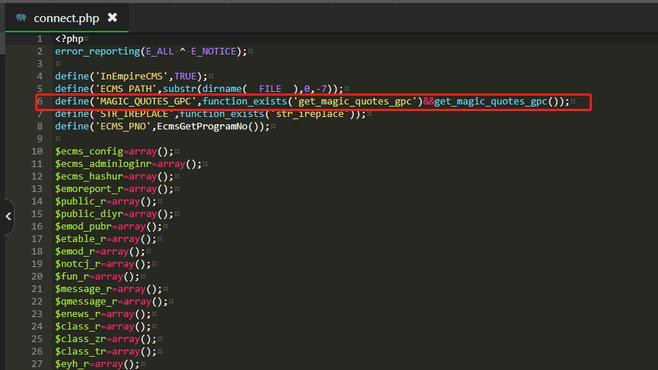
Task: Click line number 15 in gutter
Action: tap(37, 214)
